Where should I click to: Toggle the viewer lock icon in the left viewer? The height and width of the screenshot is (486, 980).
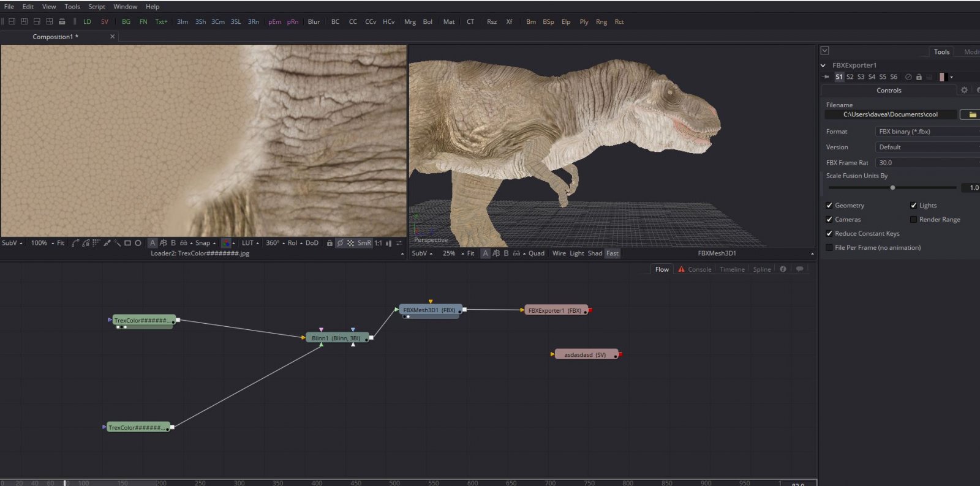coord(330,243)
